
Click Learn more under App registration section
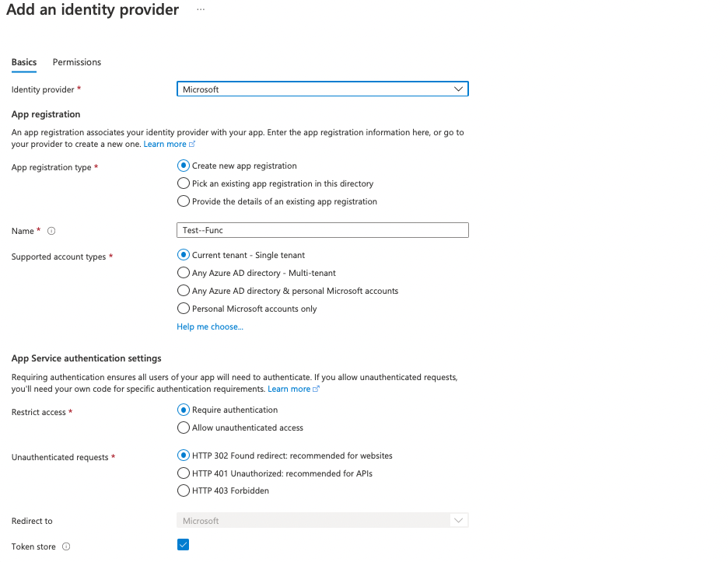(x=163, y=143)
